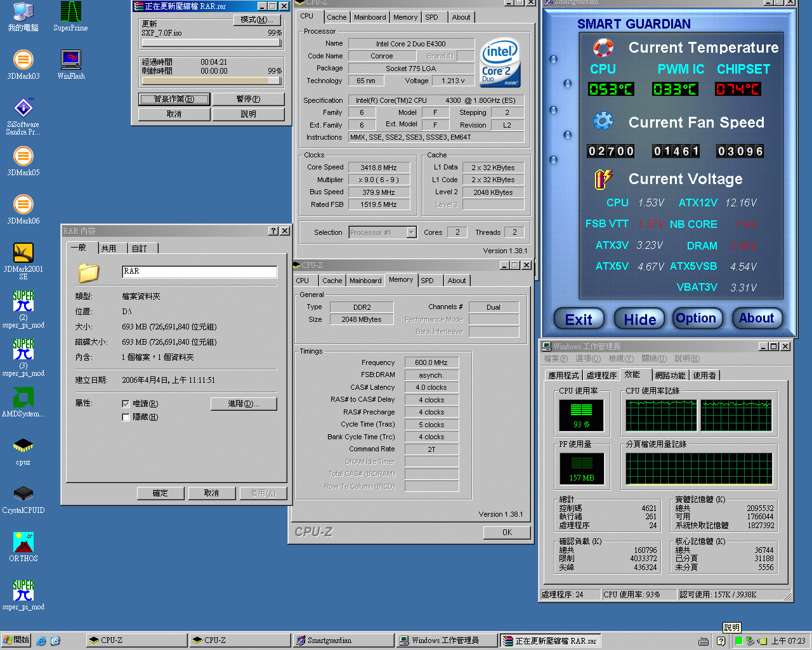Switch to Smartguardian taskbar button
812x650 pixels.
tap(343, 640)
